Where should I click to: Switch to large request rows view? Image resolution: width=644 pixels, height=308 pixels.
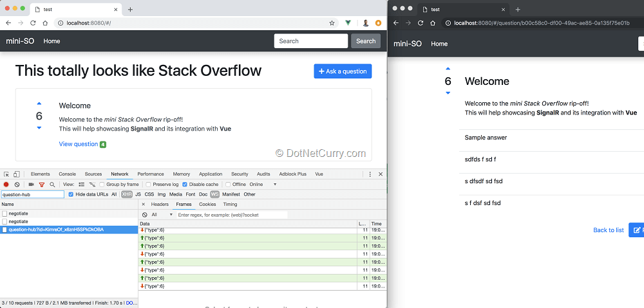[x=81, y=185]
